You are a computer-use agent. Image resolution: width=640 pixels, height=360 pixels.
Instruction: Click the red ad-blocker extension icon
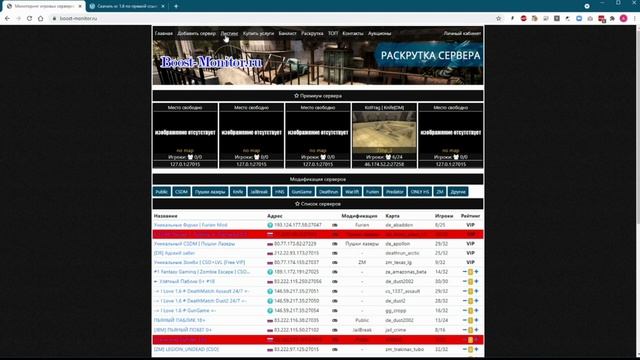pos(524,18)
